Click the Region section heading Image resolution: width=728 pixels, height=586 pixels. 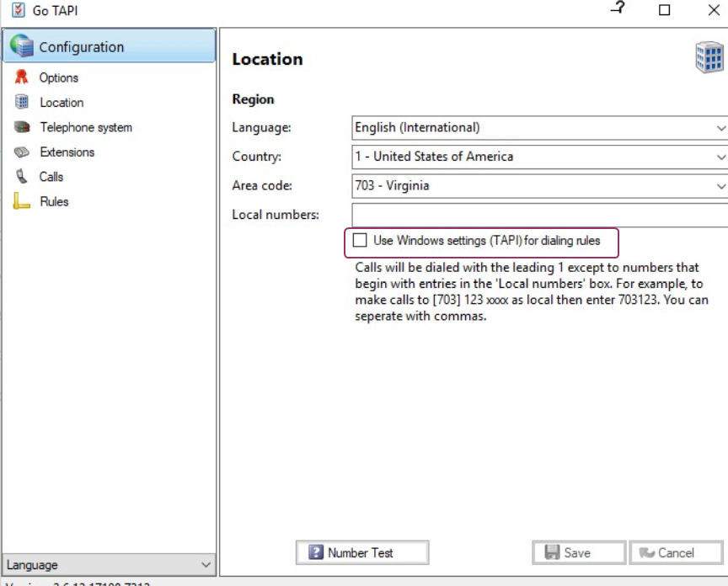click(253, 99)
